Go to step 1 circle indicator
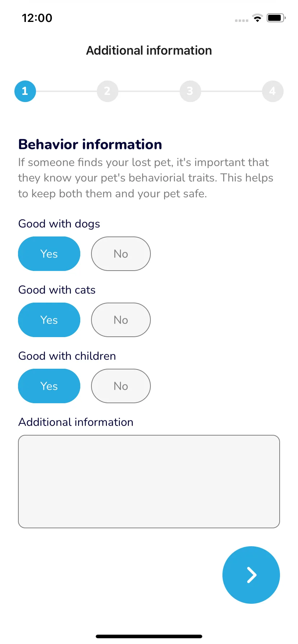Image resolution: width=298 pixels, height=644 pixels. tap(25, 91)
